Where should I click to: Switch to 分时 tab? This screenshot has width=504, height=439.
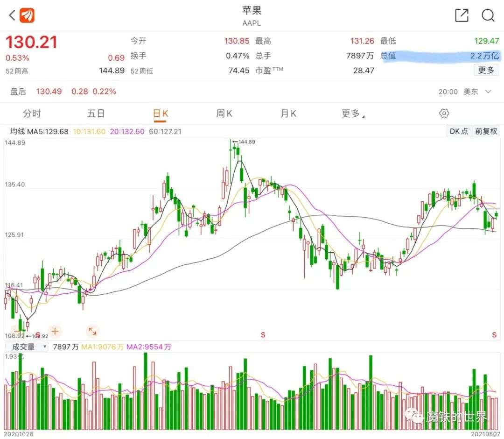(32, 113)
